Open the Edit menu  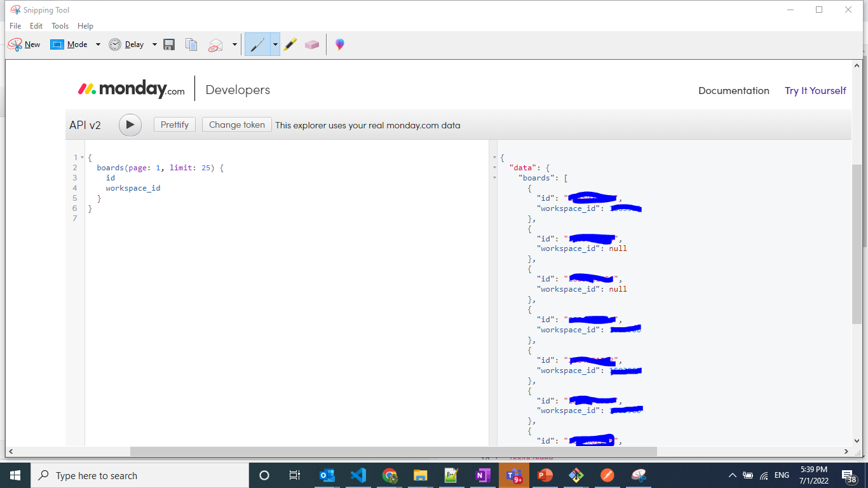click(36, 26)
